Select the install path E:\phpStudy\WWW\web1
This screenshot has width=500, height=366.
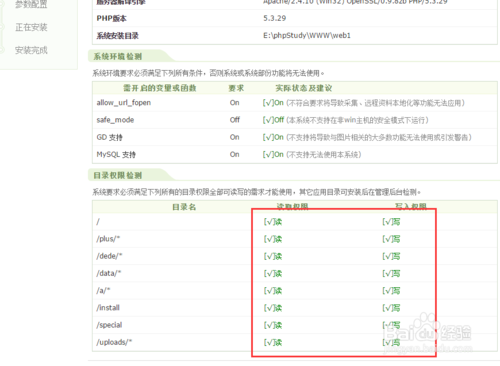pos(307,35)
